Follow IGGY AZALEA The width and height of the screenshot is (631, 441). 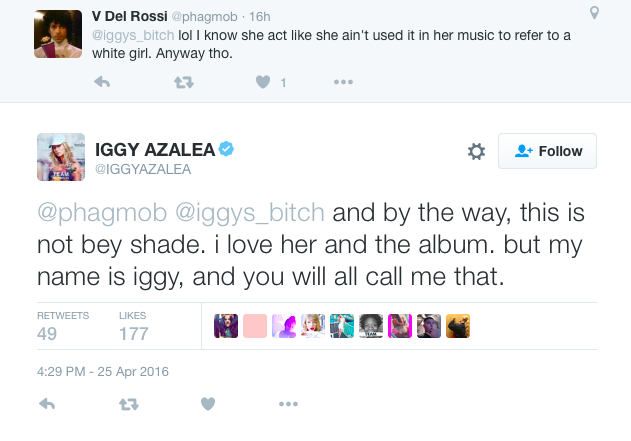(547, 151)
